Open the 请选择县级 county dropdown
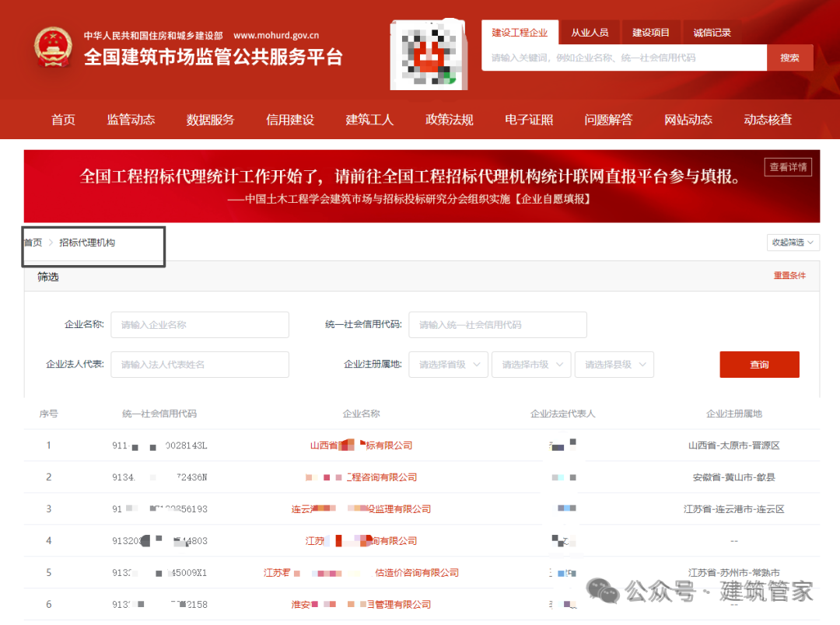Screen dimensions: 840x625 click(614, 364)
